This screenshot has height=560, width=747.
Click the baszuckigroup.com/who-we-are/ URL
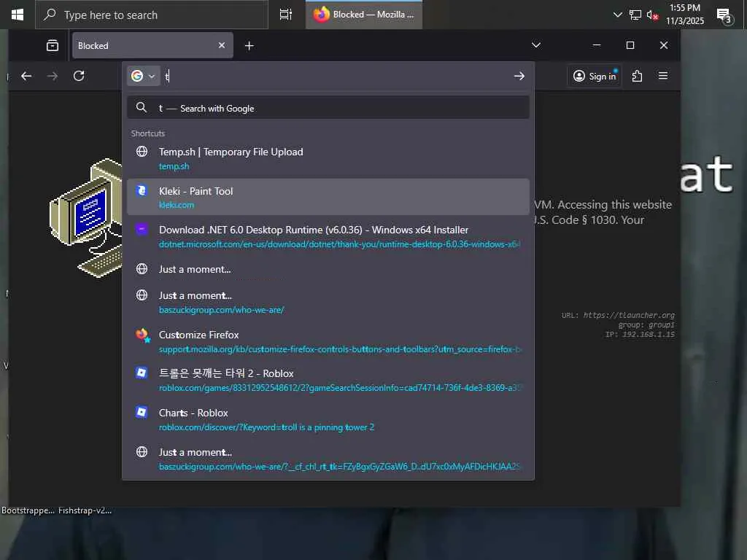[x=222, y=310]
